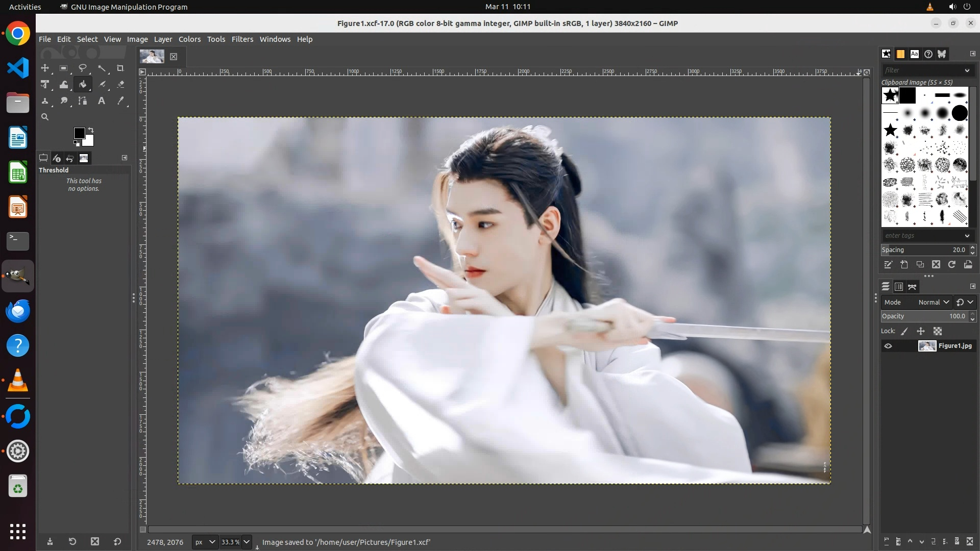Open the Filters menu

(x=242, y=39)
